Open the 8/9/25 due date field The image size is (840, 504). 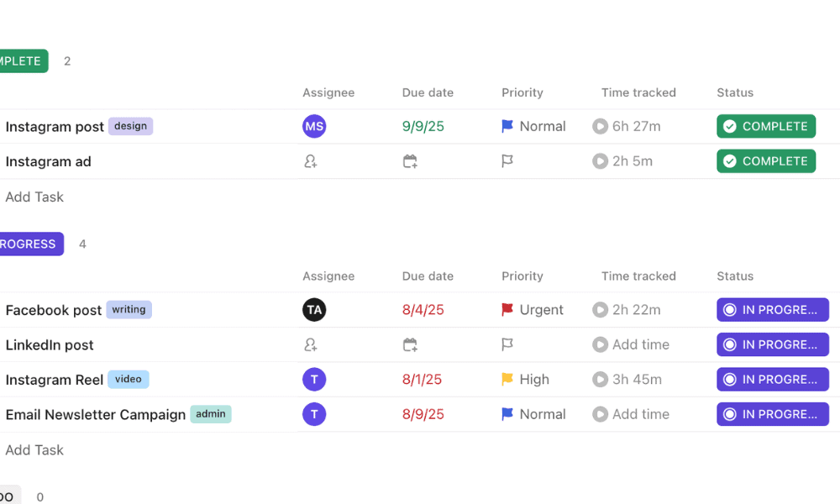coord(423,414)
